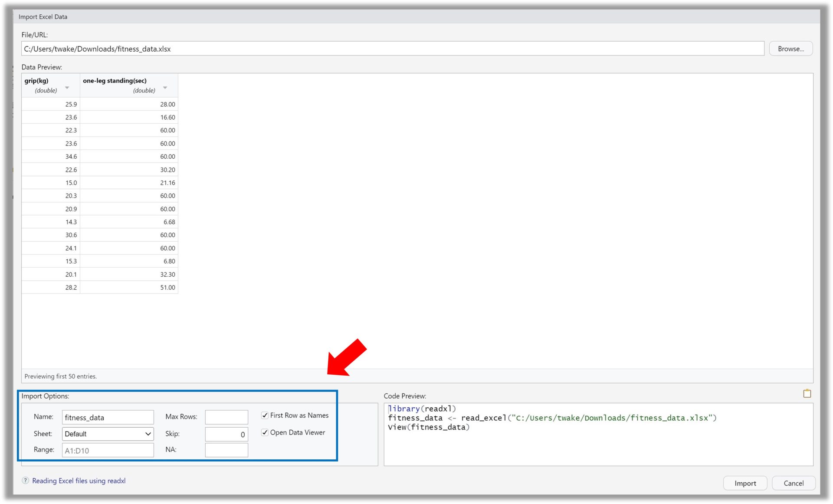833x504 pixels.
Task: Click the Import button
Action: 745,483
